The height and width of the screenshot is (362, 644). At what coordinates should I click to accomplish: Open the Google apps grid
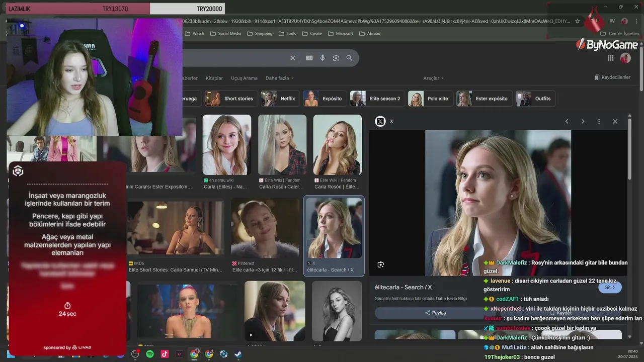click(x=611, y=58)
